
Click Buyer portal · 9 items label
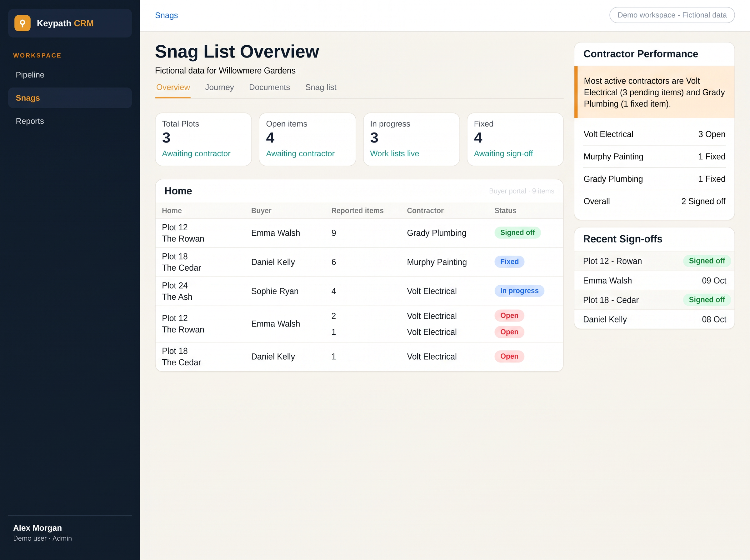pyautogui.click(x=522, y=191)
